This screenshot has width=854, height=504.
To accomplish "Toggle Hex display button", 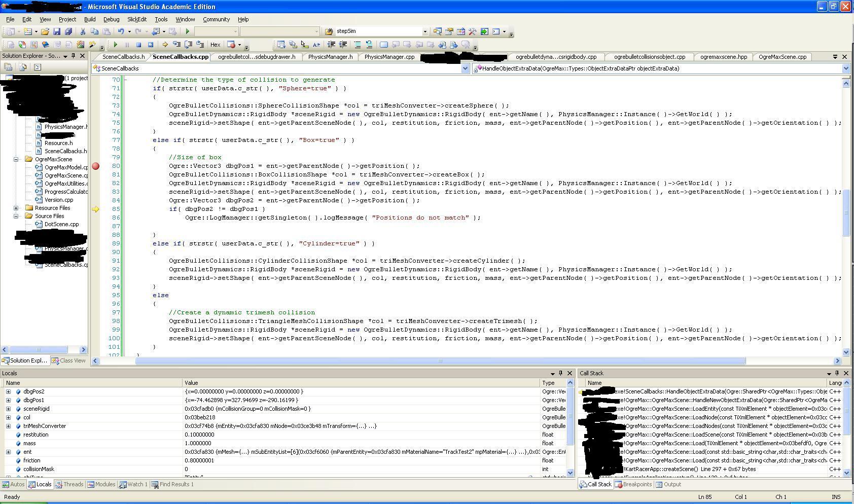I will point(215,45).
